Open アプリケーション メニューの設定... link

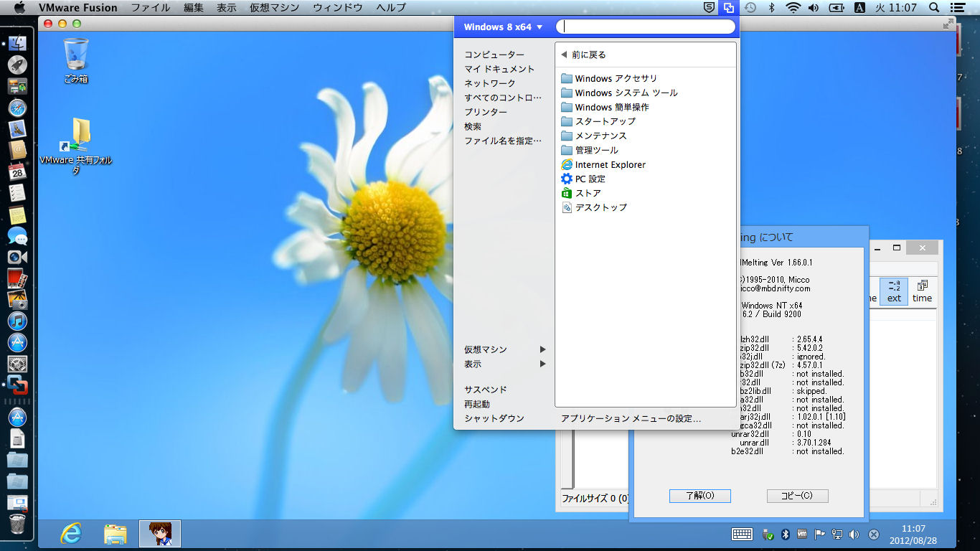[x=631, y=418]
